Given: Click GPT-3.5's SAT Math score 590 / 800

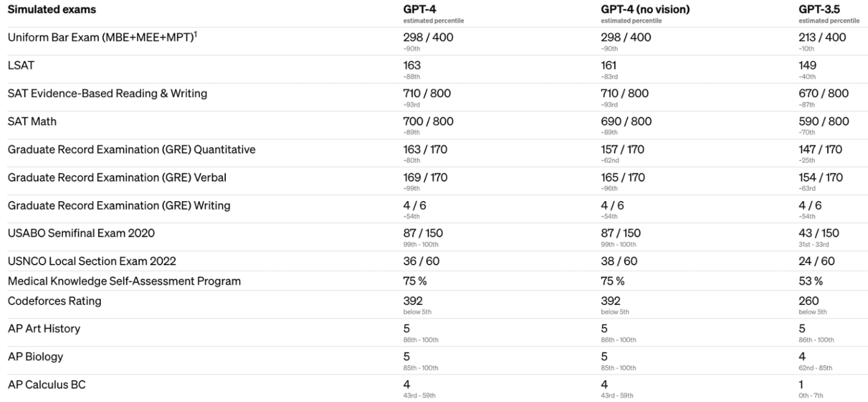Looking at the screenshot, I should pos(824,121).
